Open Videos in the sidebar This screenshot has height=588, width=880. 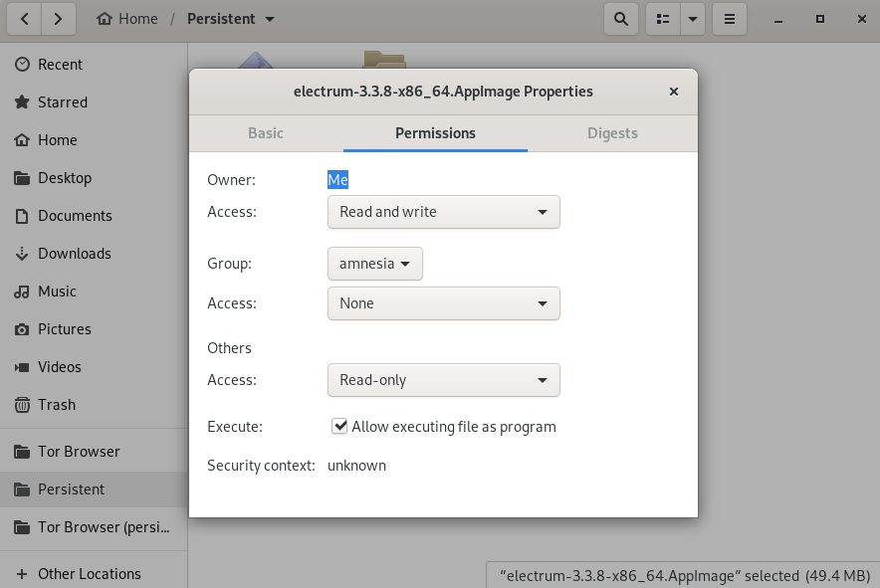[x=94, y=367]
